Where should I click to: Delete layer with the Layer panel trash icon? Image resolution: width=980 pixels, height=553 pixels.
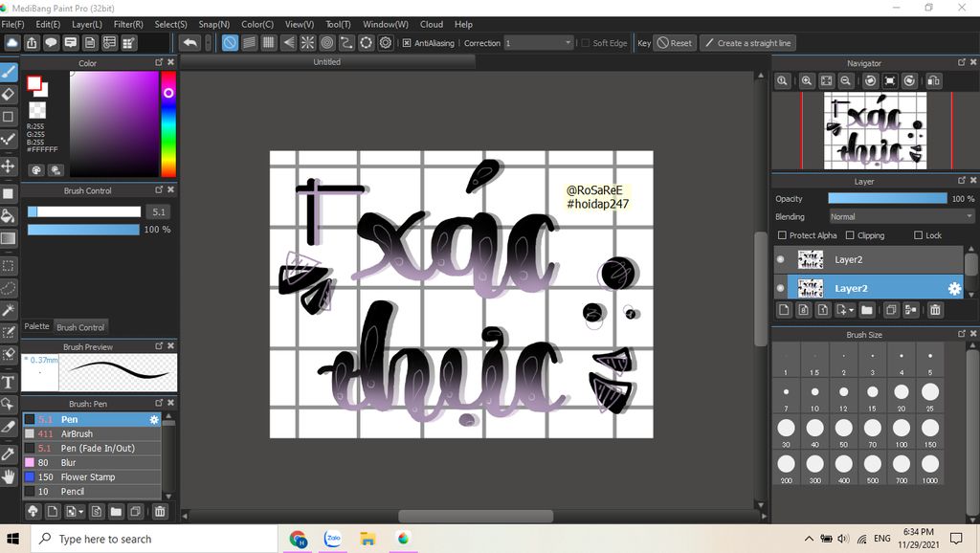(935, 310)
